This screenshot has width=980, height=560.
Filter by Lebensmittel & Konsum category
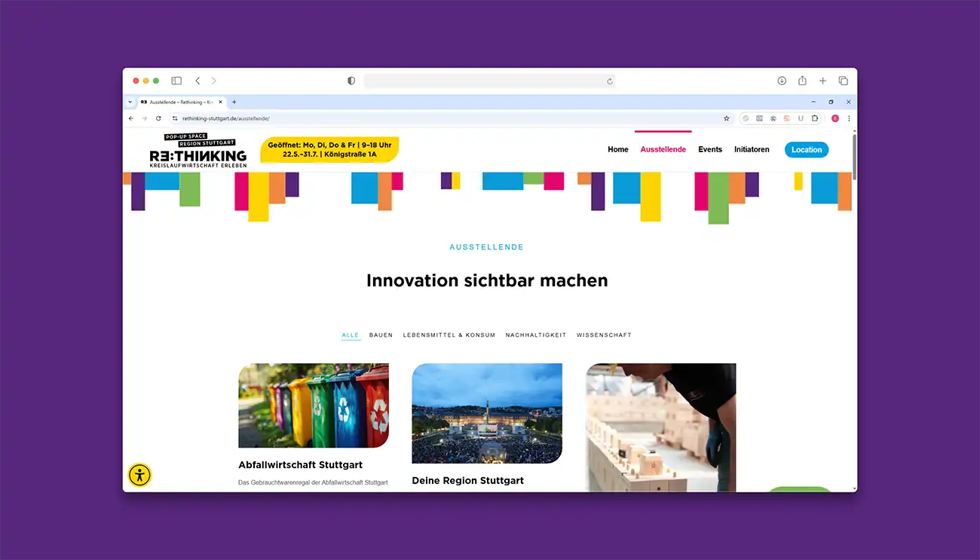pos(449,335)
